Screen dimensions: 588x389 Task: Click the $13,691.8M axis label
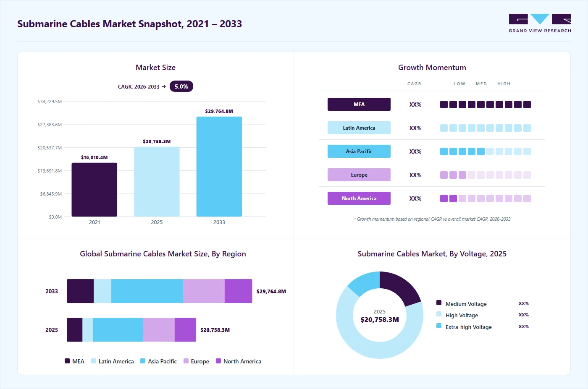click(x=50, y=171)
